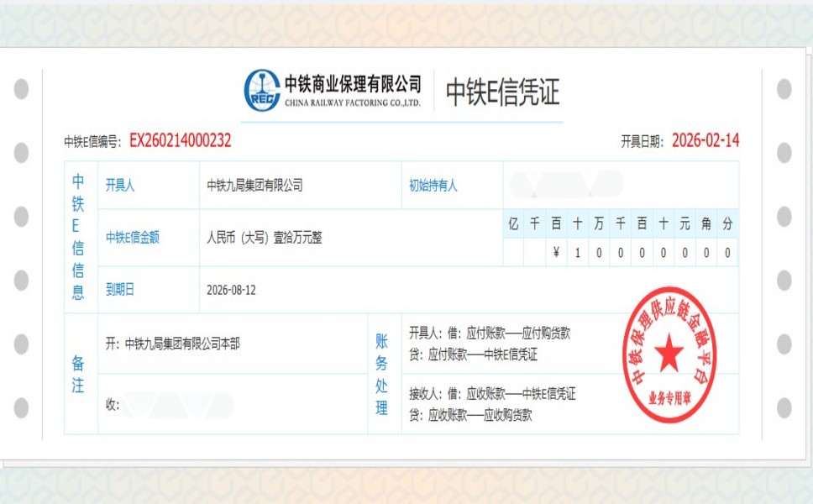Click the digit 1 in amount grid
The height and width of the screenshot is (504, 813).
click(578, 253)
